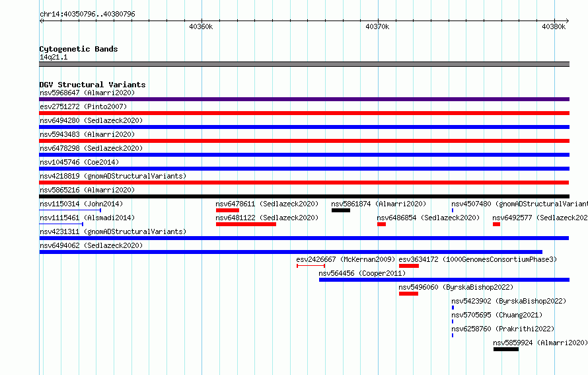Open nsv6478298 (Sedlazeck2020) label
The image size is (588, 375).
point(91,148)
